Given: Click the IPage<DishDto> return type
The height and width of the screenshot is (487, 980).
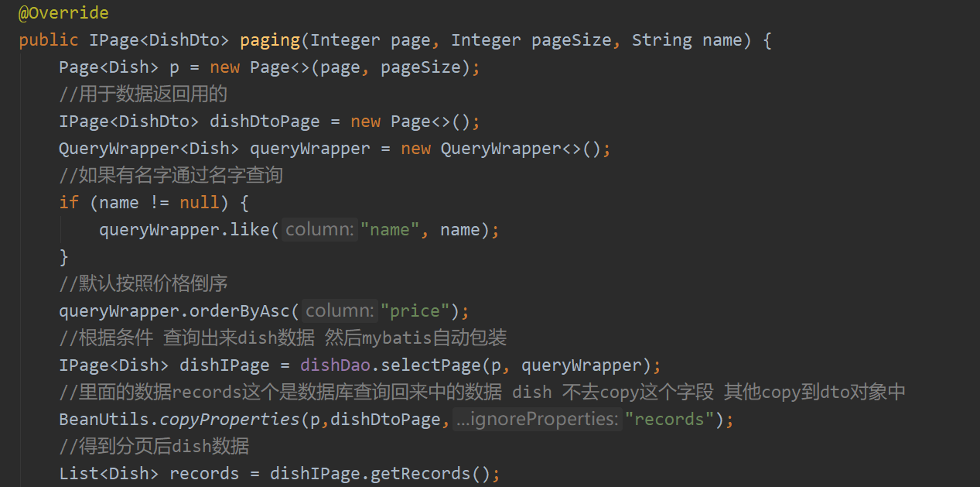Looking at the screenshot, I should point(159,40).
